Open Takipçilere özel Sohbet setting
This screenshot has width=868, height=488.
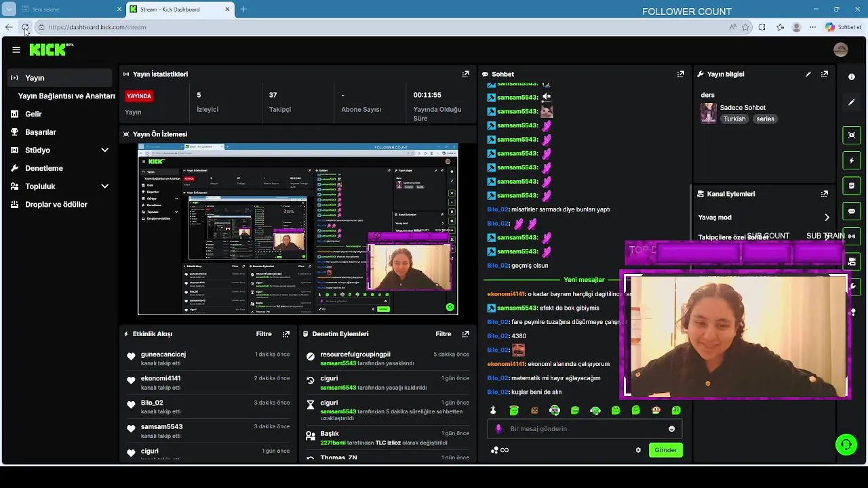coord(764,237)
